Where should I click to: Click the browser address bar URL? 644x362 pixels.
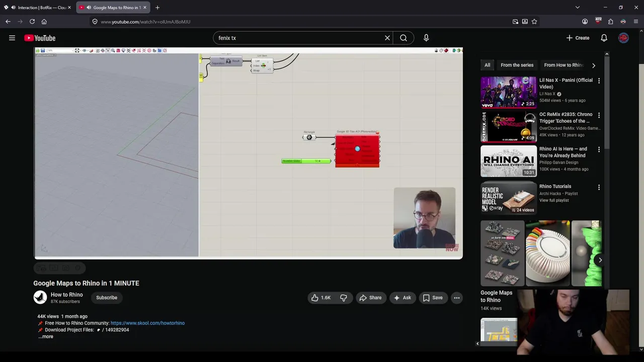point(145,22)
